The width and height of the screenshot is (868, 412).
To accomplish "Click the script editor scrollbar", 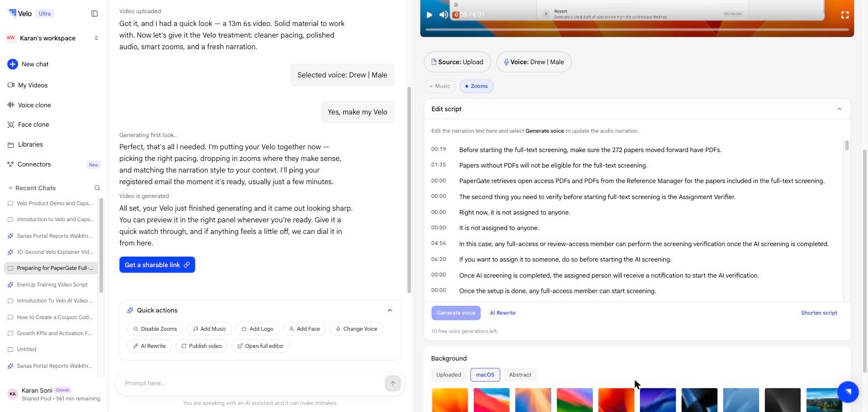I will tap(847, 145).
